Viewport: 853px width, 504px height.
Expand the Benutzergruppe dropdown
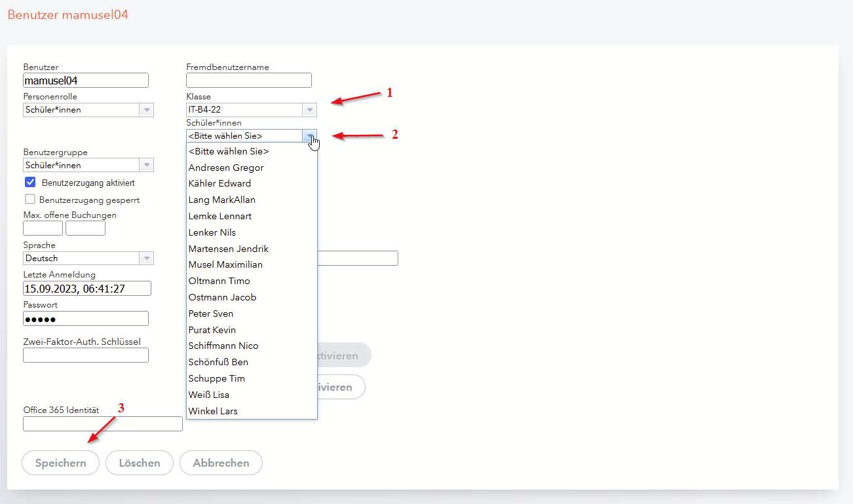(x=88, y=166)
